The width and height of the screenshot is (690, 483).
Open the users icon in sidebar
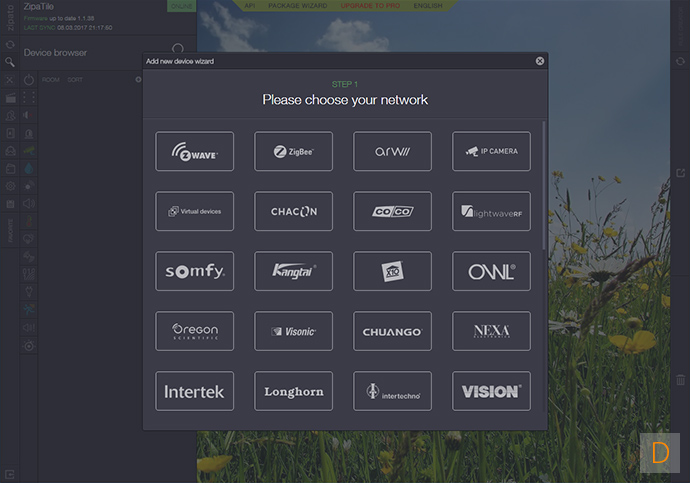11,115
